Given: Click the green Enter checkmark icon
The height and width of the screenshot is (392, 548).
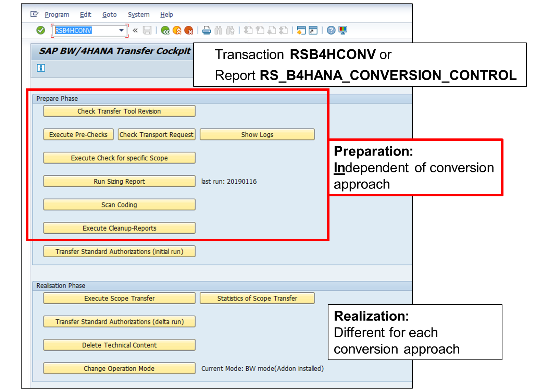Looking at the screenshot, I should (x=41, y=30).
